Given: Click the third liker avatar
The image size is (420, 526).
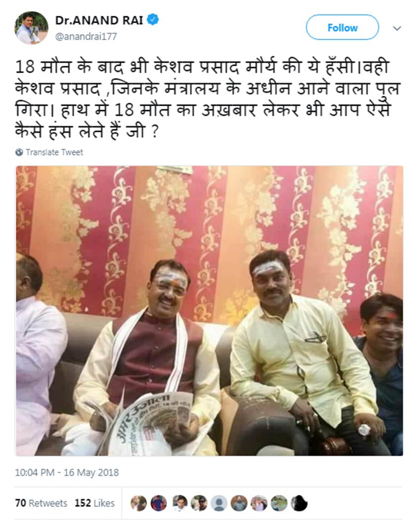Looking at the screenshot, I should 179,503.
